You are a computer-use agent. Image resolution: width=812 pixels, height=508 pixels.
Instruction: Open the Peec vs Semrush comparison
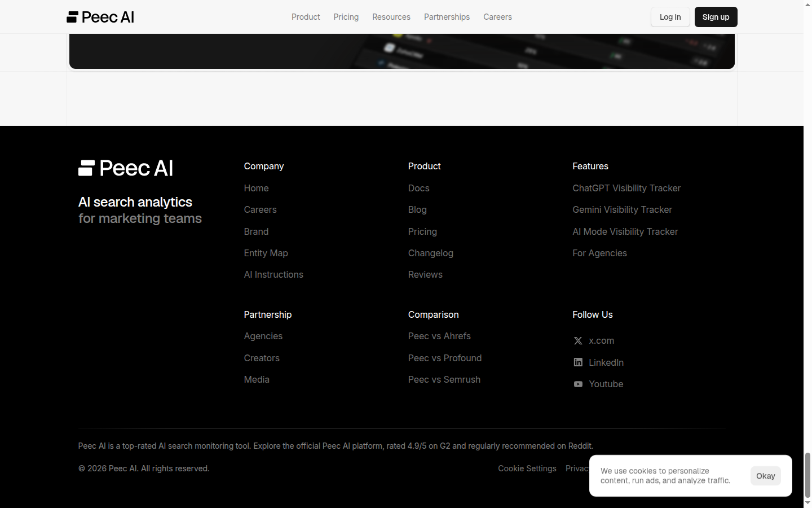coord(444,379)
